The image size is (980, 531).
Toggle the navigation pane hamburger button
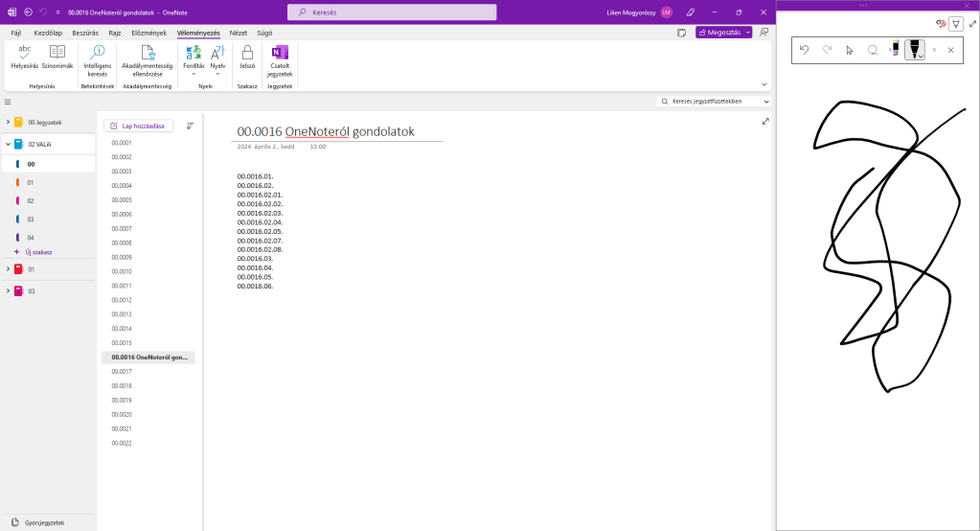[x=8, y=102]
